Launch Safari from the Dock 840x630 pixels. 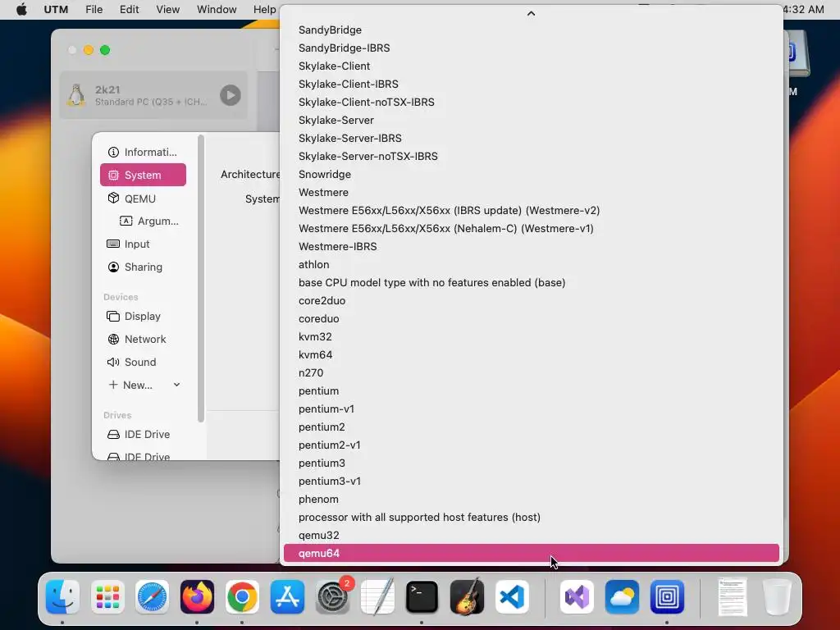click(x=152, y=597)
